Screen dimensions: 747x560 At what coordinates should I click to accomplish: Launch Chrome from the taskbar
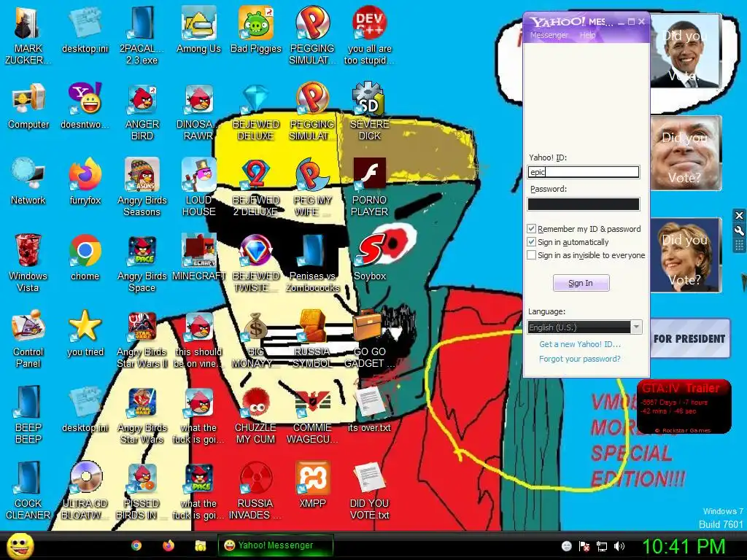click(136, 545)
